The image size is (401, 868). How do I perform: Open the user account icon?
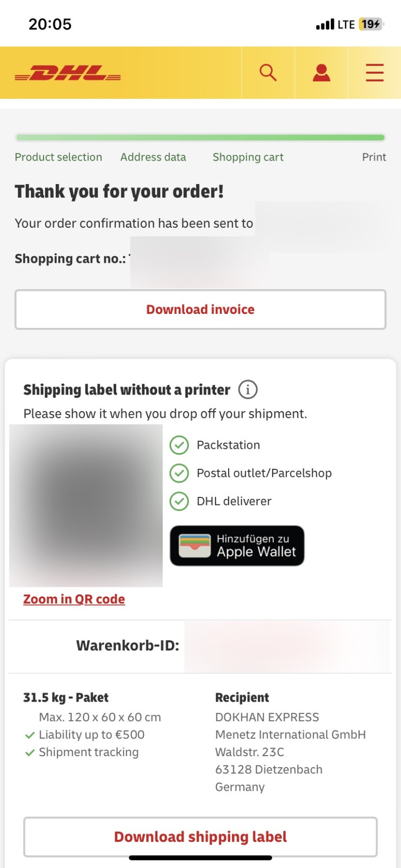[x=321, y=73]
